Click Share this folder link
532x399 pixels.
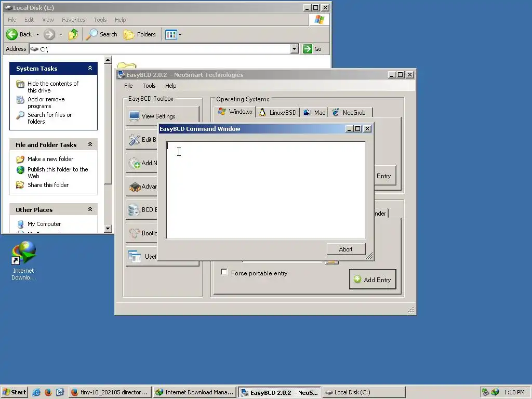pyautogui.click(x=48, y=185)
